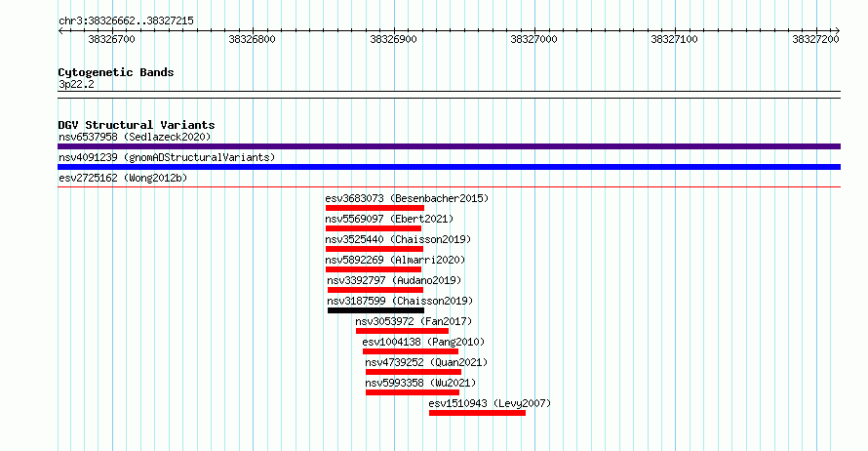Click ruler position 38327200
868x451 pixels.
pyautogui.click(x=815, y=39)
